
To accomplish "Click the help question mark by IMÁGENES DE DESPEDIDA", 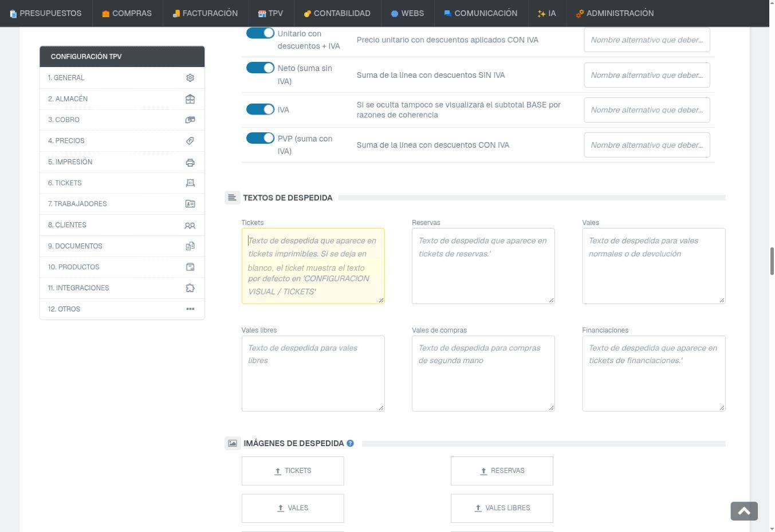I will 350,443.
